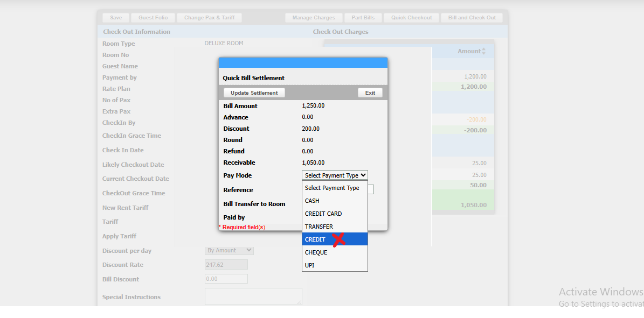This screenshot has width=644, height=318.
Task: Click the Special Instructions text area
Action: [x=253, y=296]
